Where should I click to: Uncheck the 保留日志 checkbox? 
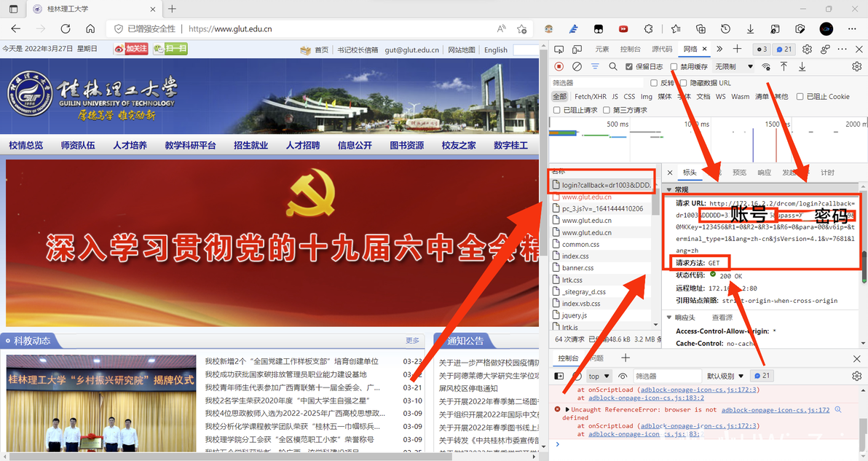tap(629, 66)
